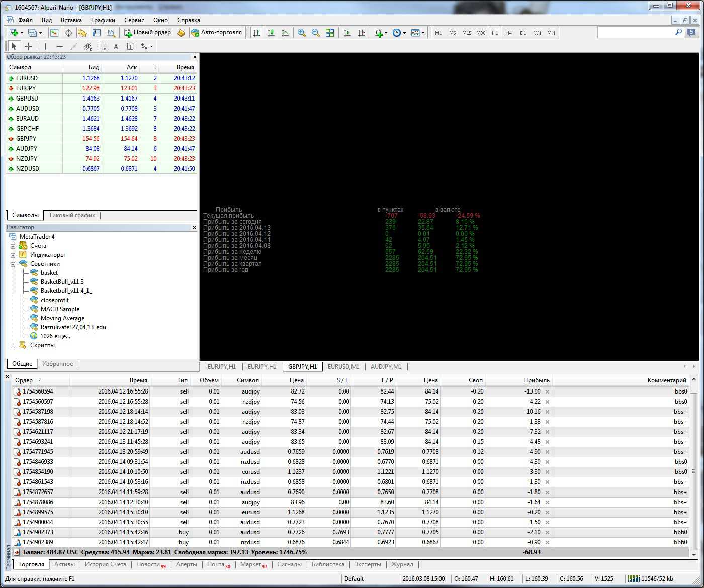Toggle the Авто-торговля button

[x=216, y=33]
